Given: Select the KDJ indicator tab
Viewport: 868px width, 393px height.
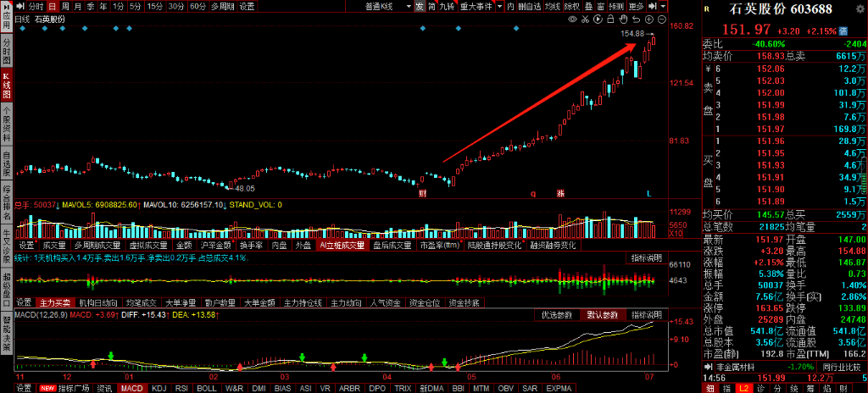Looking at the screenshot, I should point(158,388).
